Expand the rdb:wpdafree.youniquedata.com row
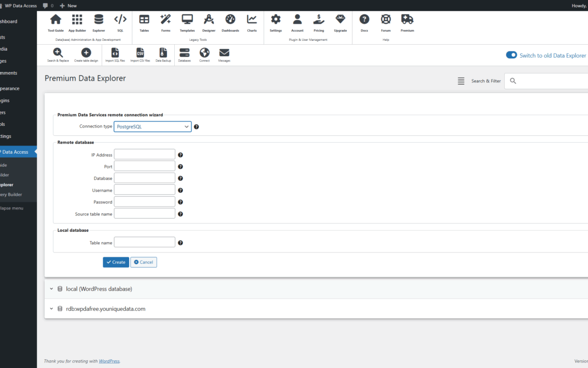The width and height of the screenshot is (588, 368). click(x=316, y=309)
